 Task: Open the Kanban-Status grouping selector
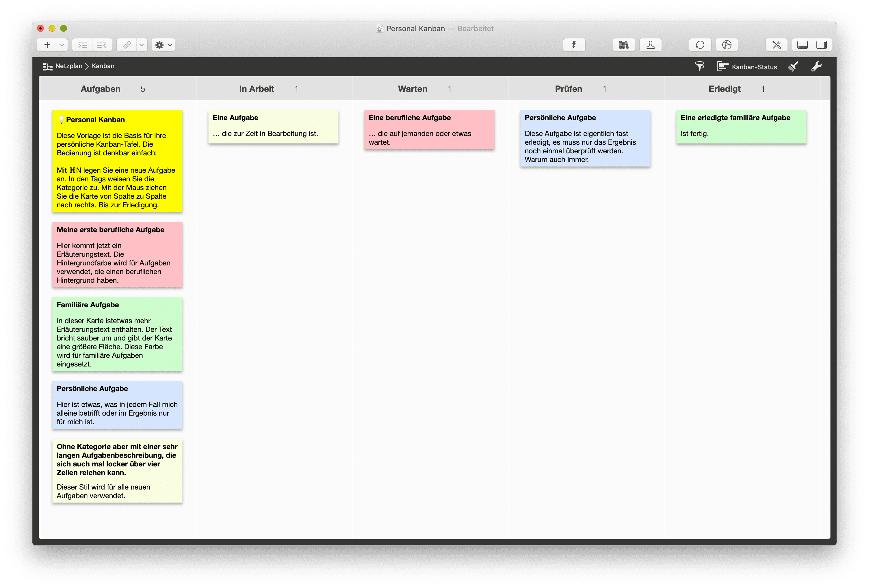tap(747, 66)
